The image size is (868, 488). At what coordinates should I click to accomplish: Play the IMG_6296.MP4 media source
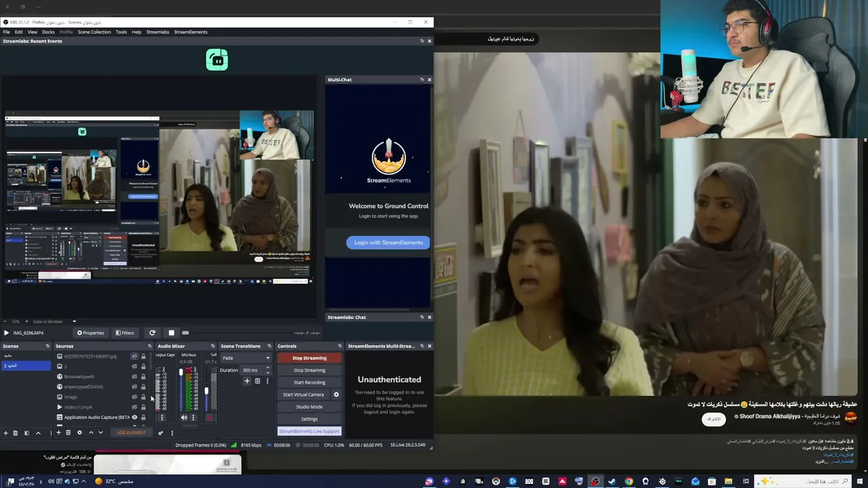tap(6, 333)
